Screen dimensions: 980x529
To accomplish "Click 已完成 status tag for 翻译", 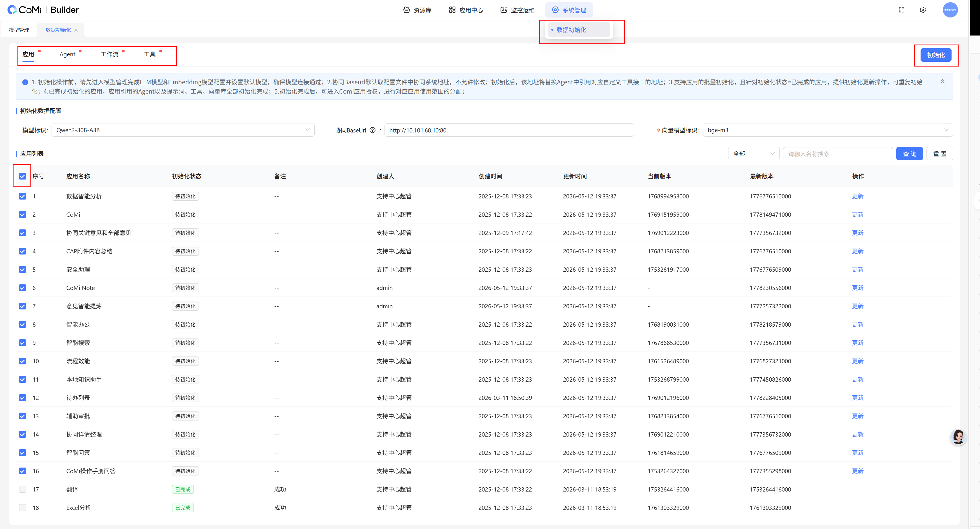I will point(183,490).
